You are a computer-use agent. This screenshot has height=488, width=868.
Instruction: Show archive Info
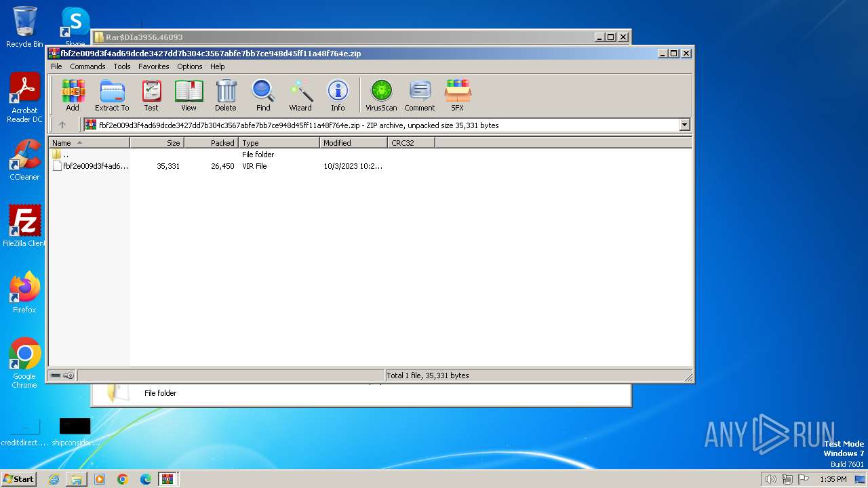coord(338,95)
